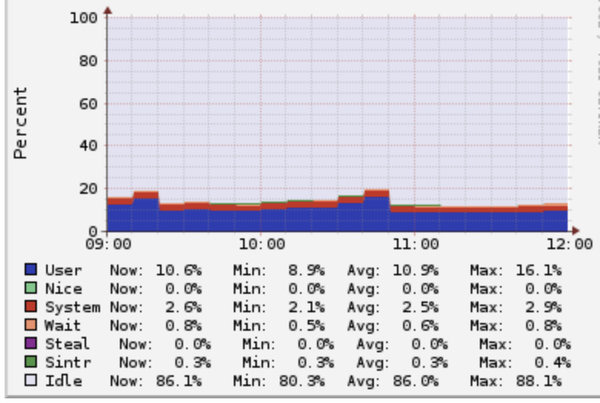Click the 09:00 time axis label
600x403 pixels.
(108, 244)
